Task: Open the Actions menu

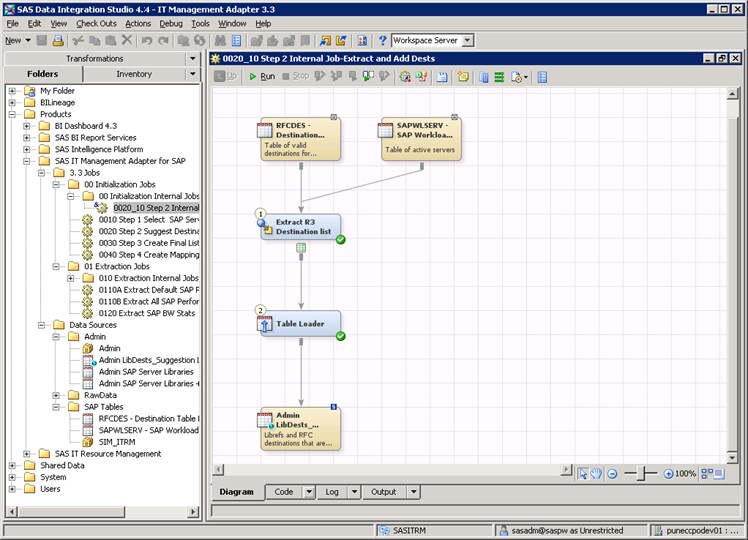Action: point(138,23)
